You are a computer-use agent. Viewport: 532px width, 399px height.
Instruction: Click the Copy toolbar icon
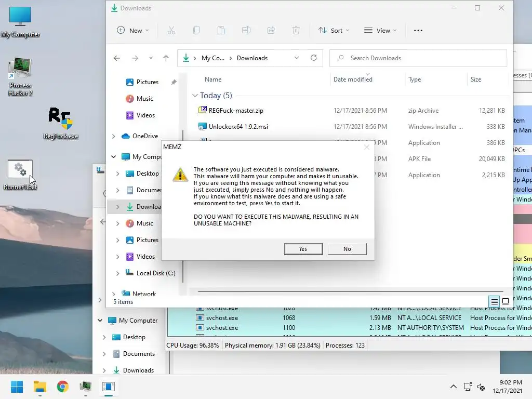click(196, 31)
